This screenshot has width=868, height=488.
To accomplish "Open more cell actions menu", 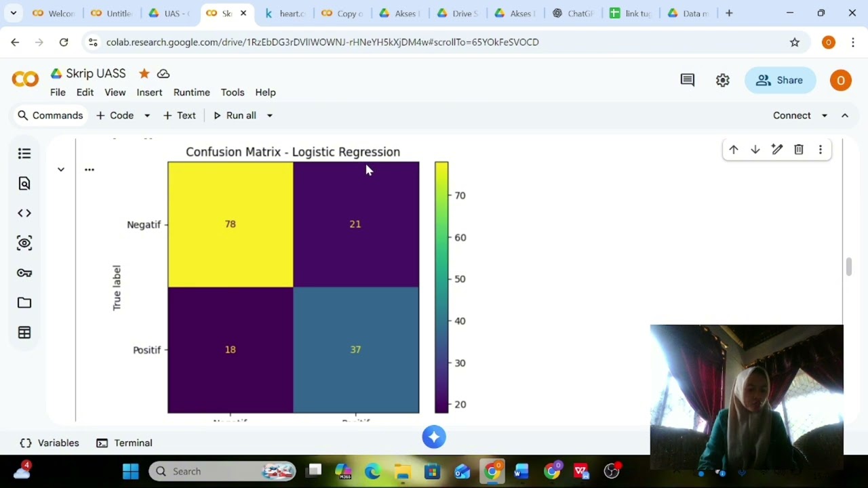I will click(821, 150).
